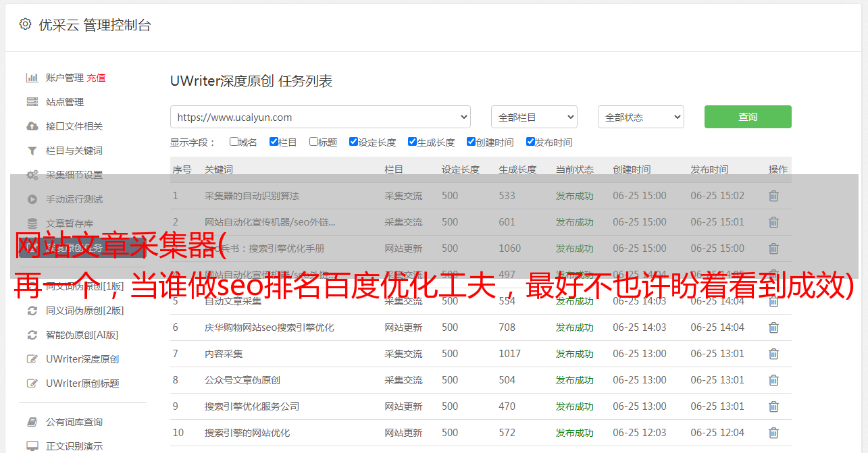
Task: Click the server icon for 站点管理
Action: (32, 102)
